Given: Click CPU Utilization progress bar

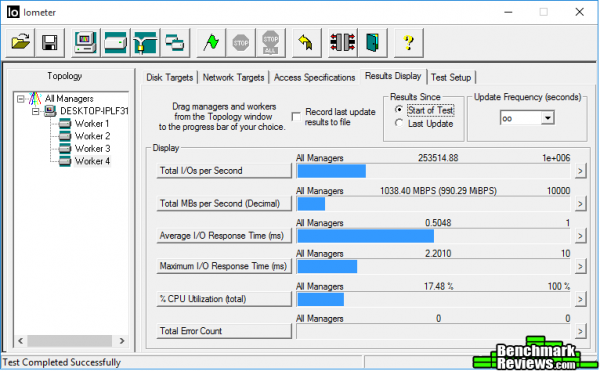Looking at the screenshot, I should coord(433,299).
